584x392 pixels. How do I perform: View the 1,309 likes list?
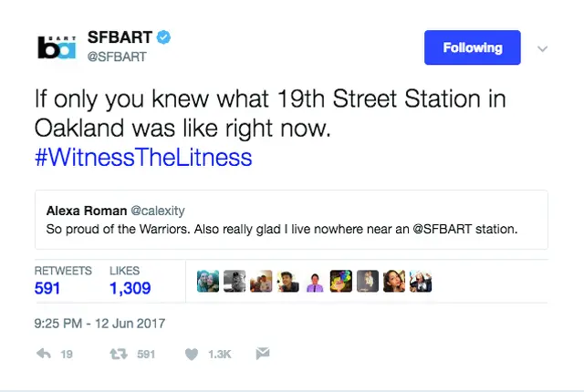click(130, 288)
